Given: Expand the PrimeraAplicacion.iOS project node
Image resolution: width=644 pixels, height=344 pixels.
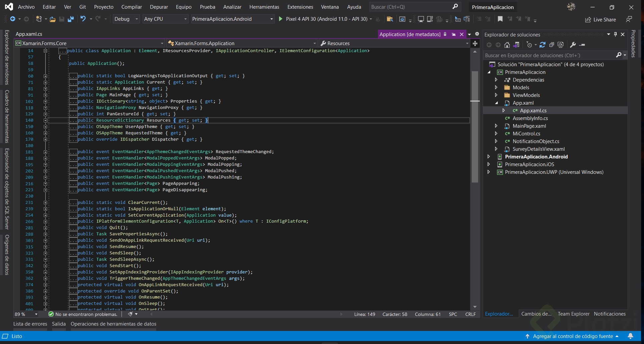Looking at the screenshot, I should tap(489, 164).
